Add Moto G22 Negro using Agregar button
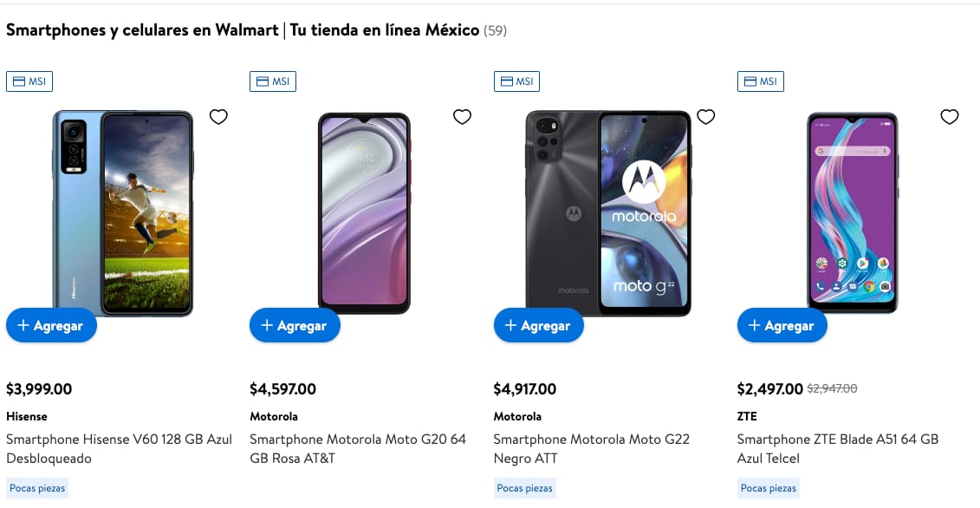The height and width of the screenshot is (508, 980). (x=539, y=326)
